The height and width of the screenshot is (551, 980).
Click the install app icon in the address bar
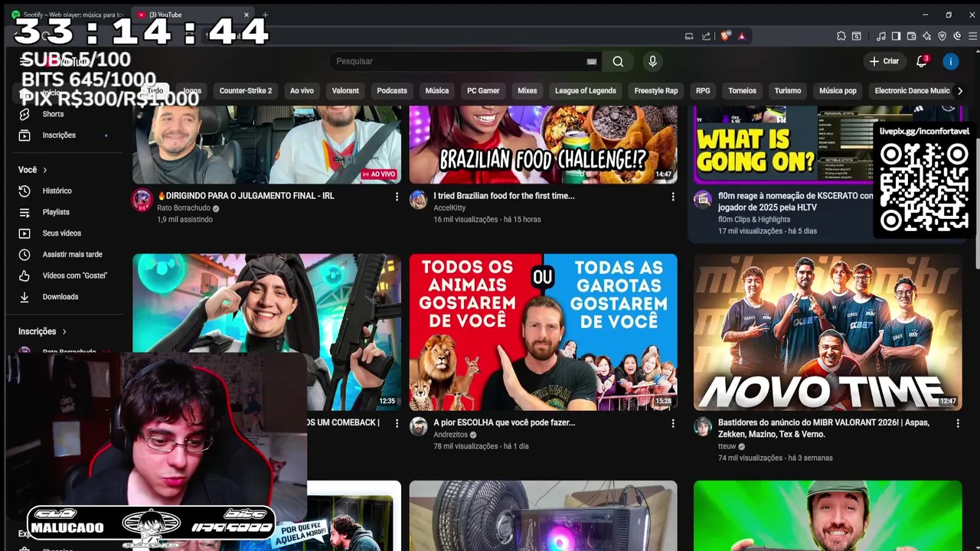tap(689, 36)
